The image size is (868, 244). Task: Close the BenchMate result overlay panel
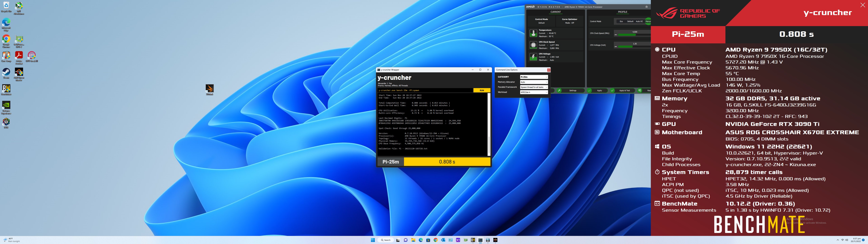pyautogui.click(x=863, y=5)
